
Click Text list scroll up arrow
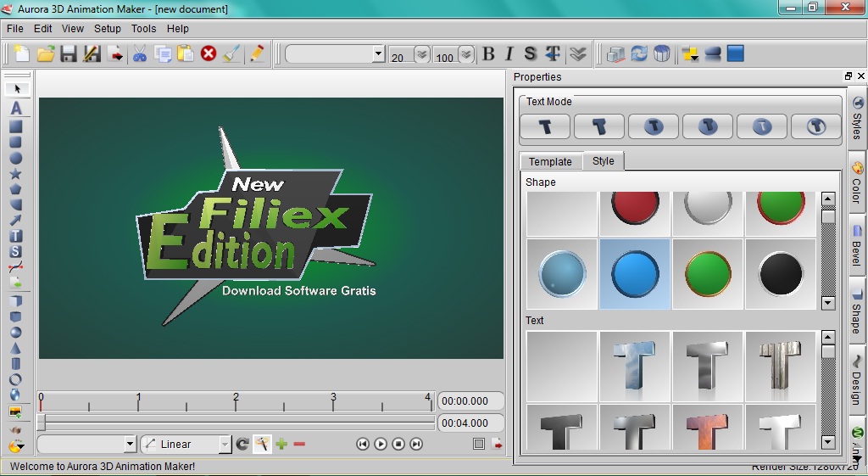coord(828,338)
